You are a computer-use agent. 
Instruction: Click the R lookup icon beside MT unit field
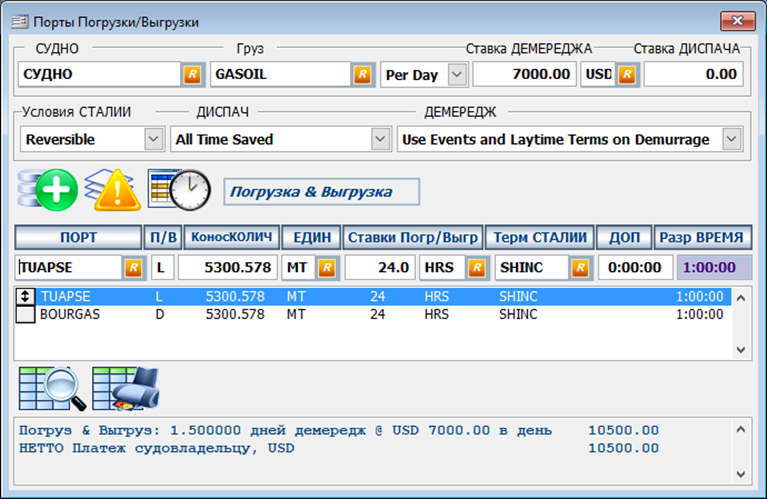pyautogui.click(x=327, y=268)
